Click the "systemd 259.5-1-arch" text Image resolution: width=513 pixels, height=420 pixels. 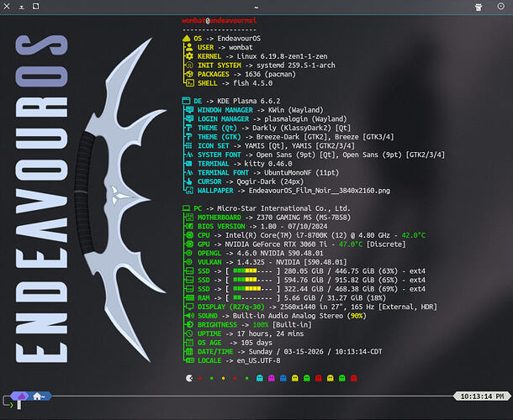pos(296,66)
